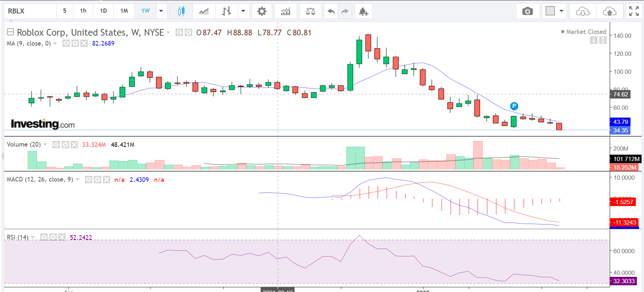The height and width of the screenshot is (292, 644).
Task: Click the blue P event marker
Action: pos(514,106)
